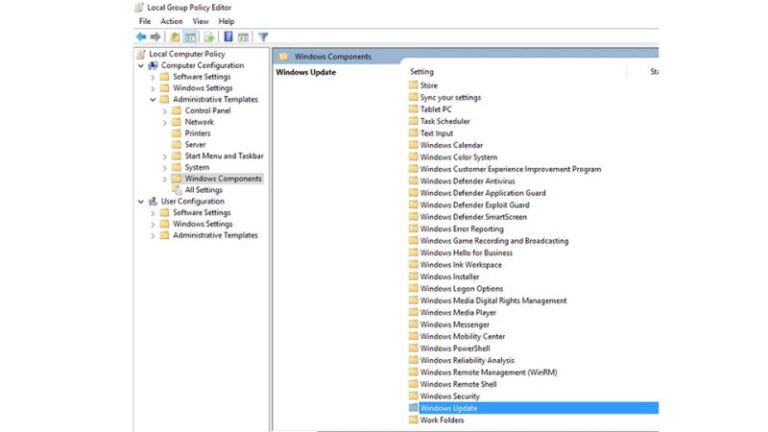Expand Software Settings under Computer Configuration
Viewport: 768px width, 432px height.
point(153,77)
